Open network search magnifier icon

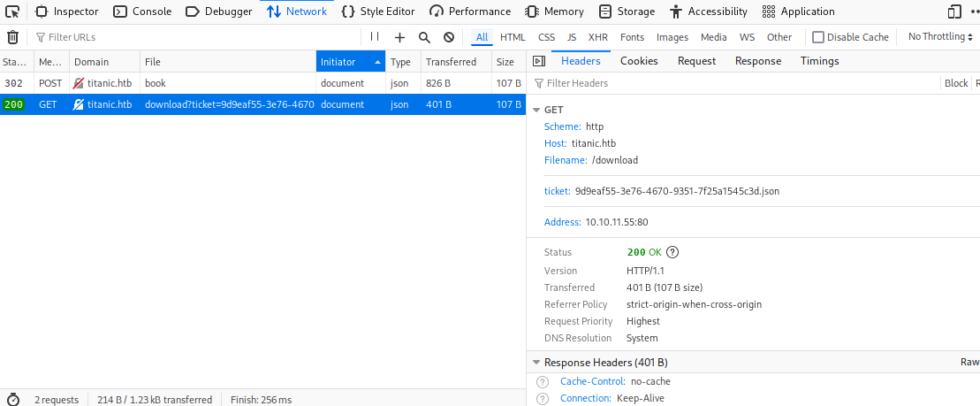[x=424, y=37]
